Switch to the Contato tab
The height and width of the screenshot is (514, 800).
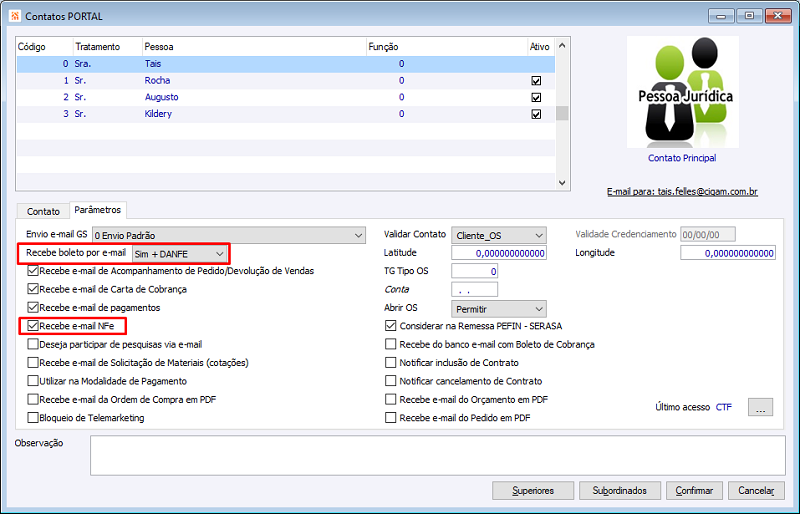(x=43, y=211)
